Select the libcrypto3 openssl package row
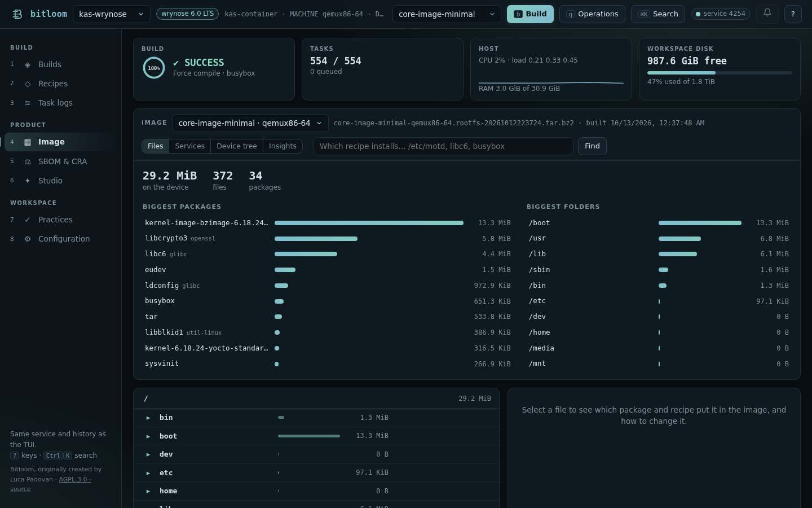 328,239
